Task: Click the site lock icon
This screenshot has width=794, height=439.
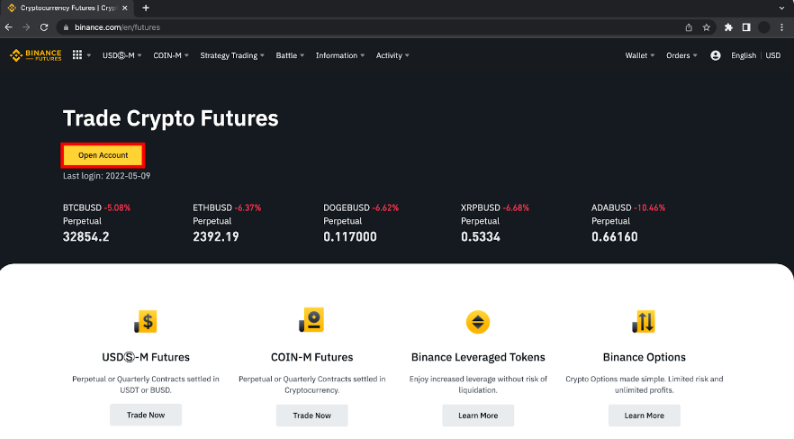Action: (x=66, y=27)
